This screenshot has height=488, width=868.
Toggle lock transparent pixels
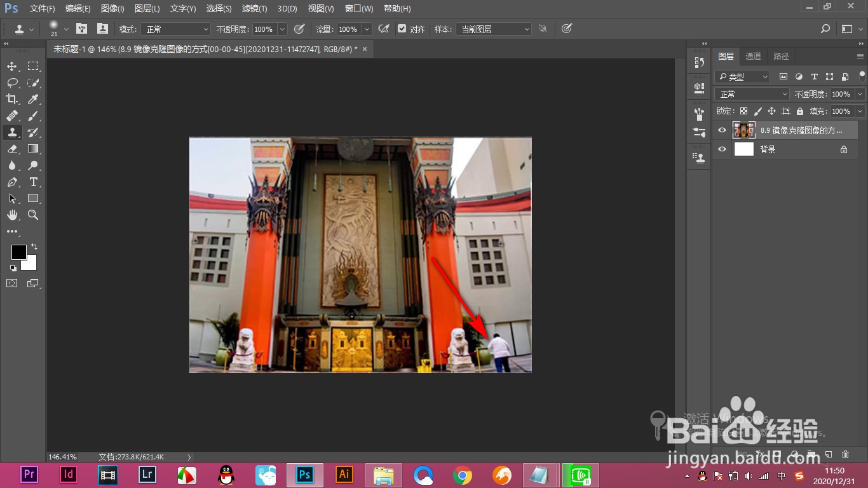point(743,111)
